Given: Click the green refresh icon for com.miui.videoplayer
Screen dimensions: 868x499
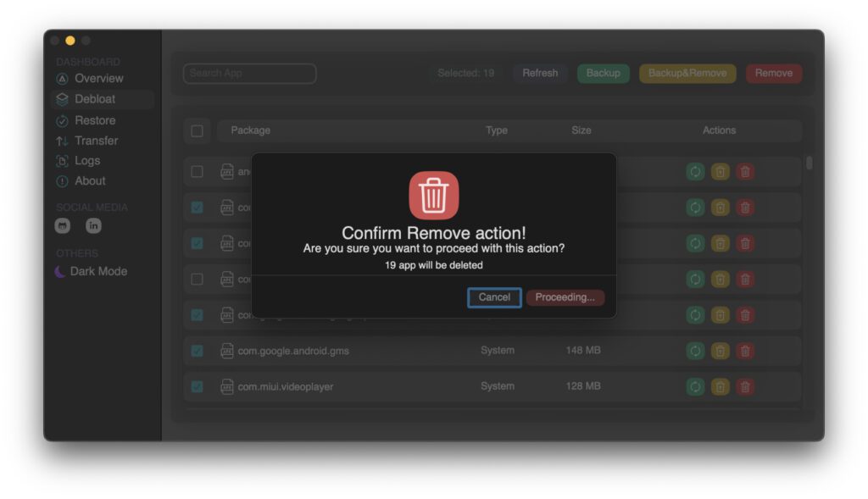Looking at the screenshot, I should (695, 386).
